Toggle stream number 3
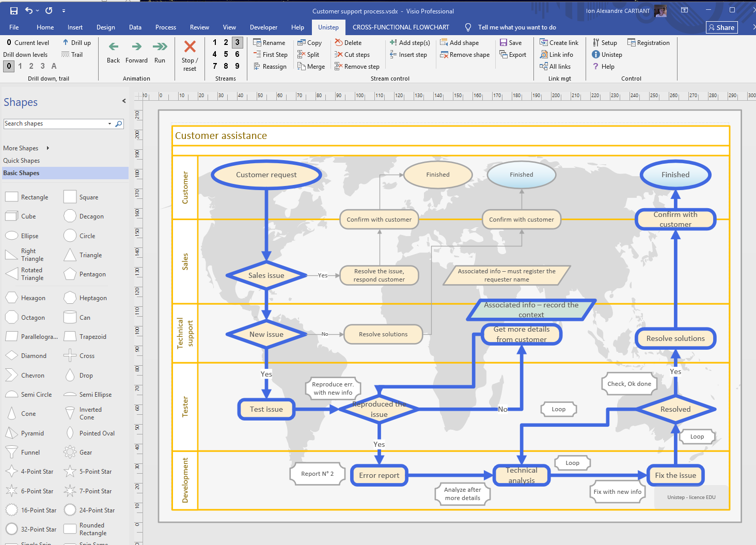The height and width of the screenshot is (545, 756). coord(237,42)
